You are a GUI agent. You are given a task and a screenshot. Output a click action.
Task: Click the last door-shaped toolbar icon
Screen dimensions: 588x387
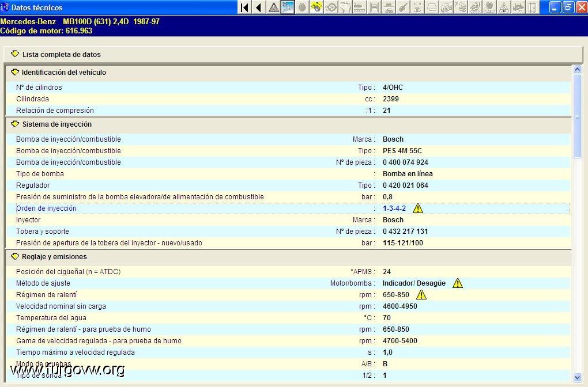click(x=533, y=7)
